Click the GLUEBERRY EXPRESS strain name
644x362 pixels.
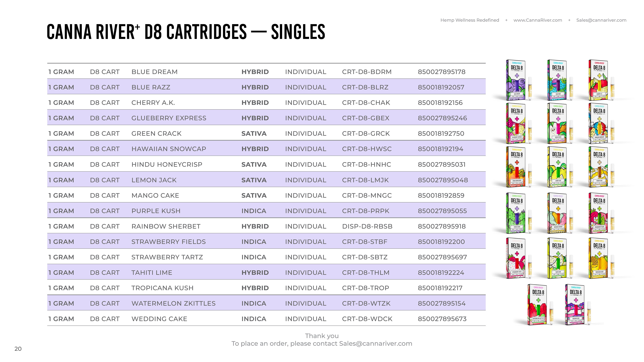(x=169, y=118)
